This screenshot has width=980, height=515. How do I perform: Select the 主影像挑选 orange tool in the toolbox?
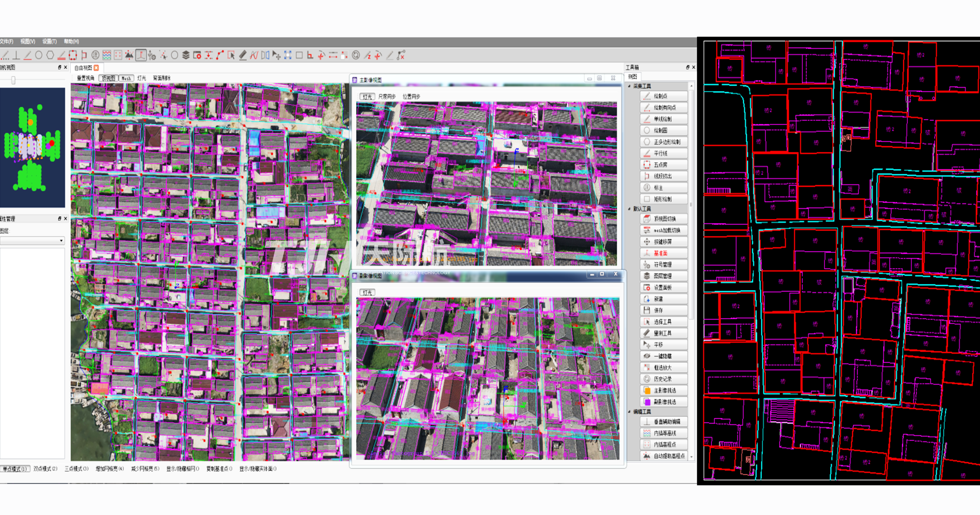pos(664,390)
